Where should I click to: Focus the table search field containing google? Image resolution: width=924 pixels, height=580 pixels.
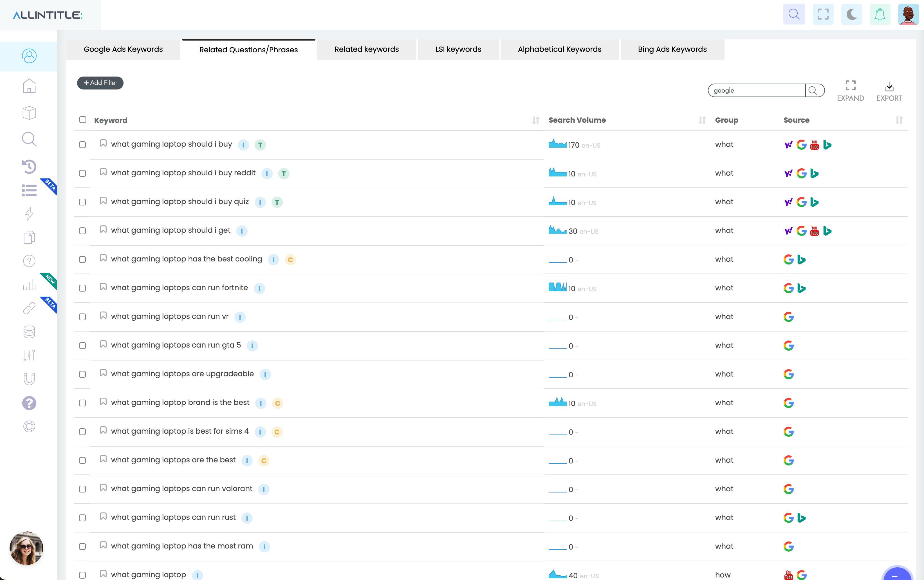[757, 91]
